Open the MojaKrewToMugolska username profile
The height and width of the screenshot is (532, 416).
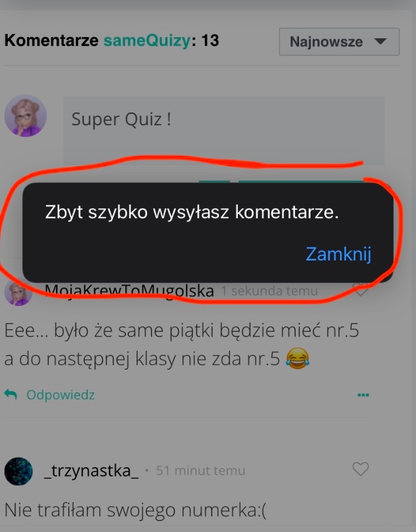pos(129,291)
